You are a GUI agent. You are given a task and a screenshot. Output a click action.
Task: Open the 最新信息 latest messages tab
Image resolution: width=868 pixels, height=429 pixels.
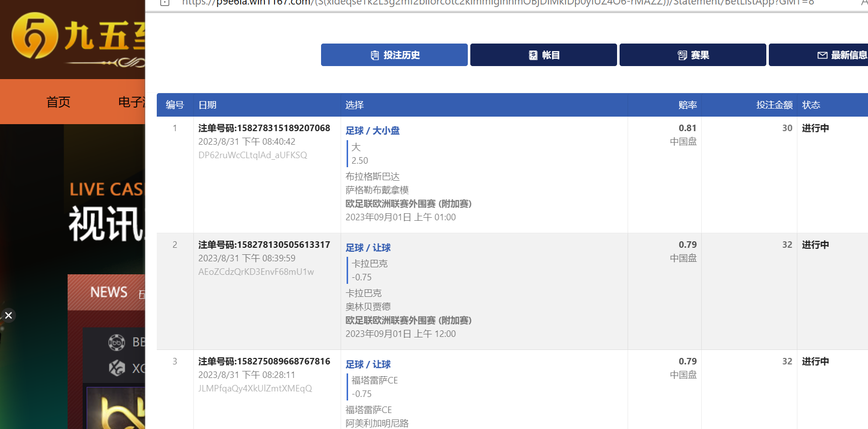(818, 55)
